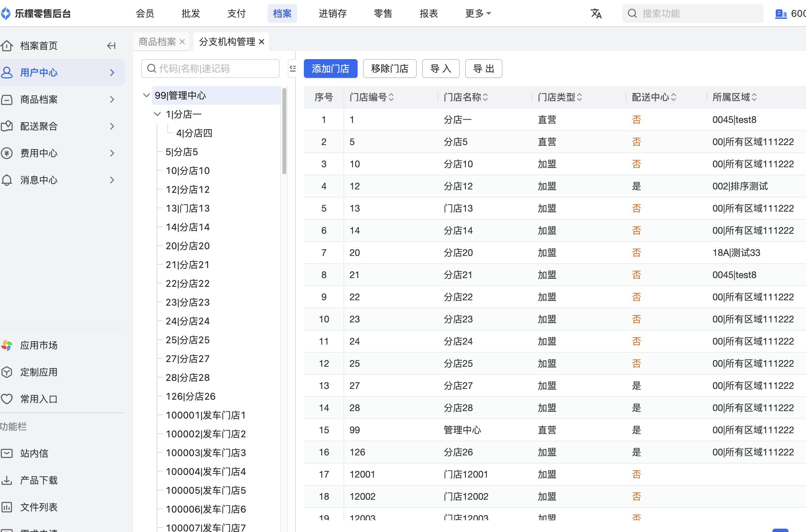Click the 文件列表 chart icon
Screen dimensions: 806x532
7,507
